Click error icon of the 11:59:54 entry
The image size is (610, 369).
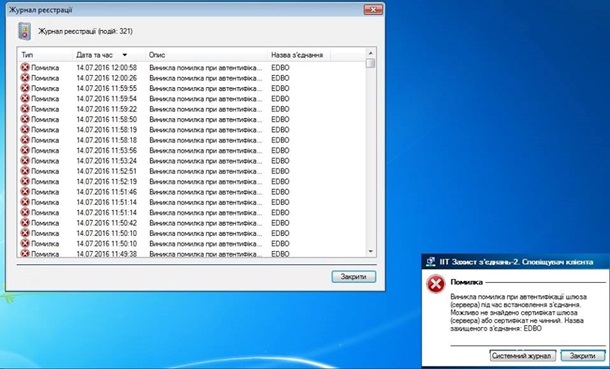coord(25,98)
